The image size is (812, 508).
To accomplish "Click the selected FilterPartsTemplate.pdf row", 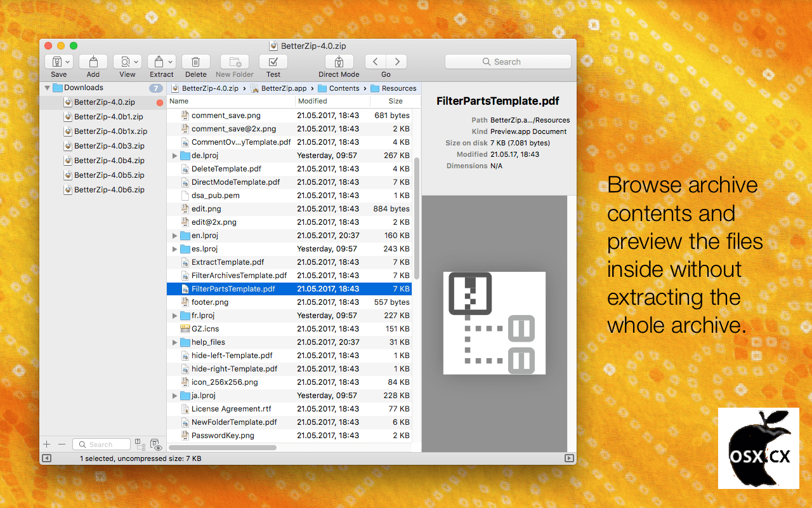I will tap(289, 289).
